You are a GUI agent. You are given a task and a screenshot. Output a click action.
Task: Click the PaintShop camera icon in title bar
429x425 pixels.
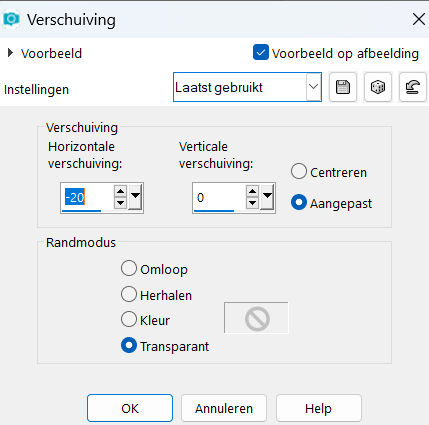11,19
